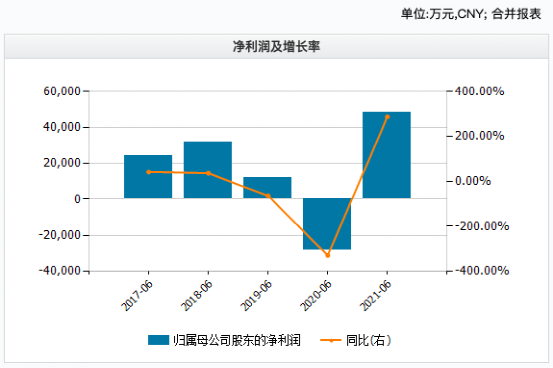Screen dimensions: 553x368
Task: Click the orange low point at 2020-06
Action: click(327, 255)
